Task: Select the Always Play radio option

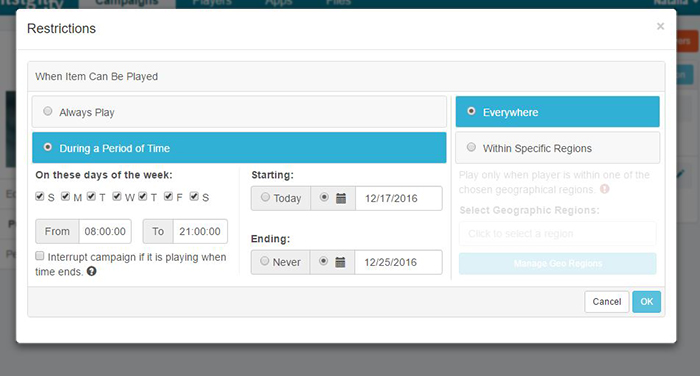Action: 48,111
